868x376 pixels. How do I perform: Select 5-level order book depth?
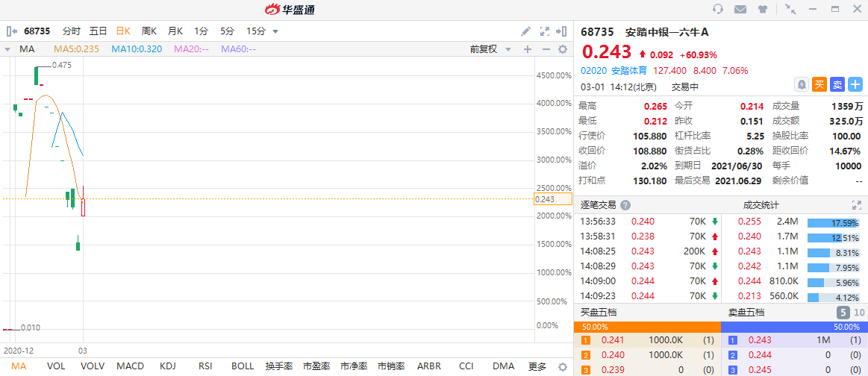[843, 313]
